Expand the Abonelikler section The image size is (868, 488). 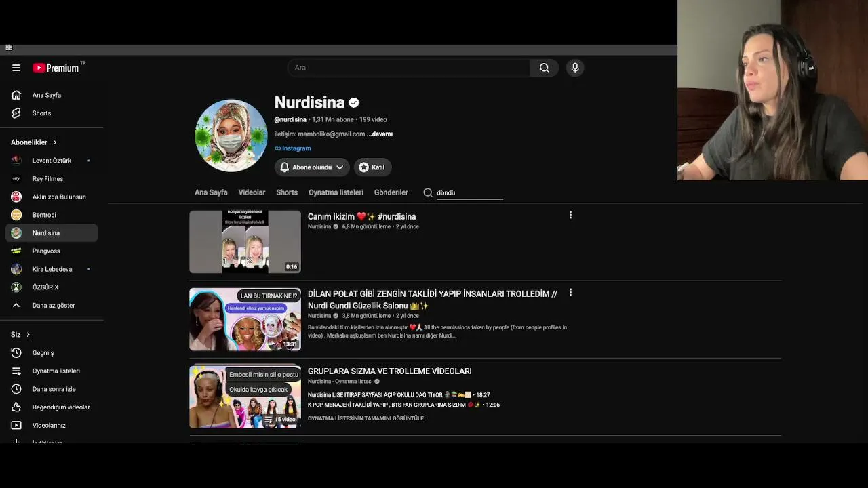click(x=34, y=142)
